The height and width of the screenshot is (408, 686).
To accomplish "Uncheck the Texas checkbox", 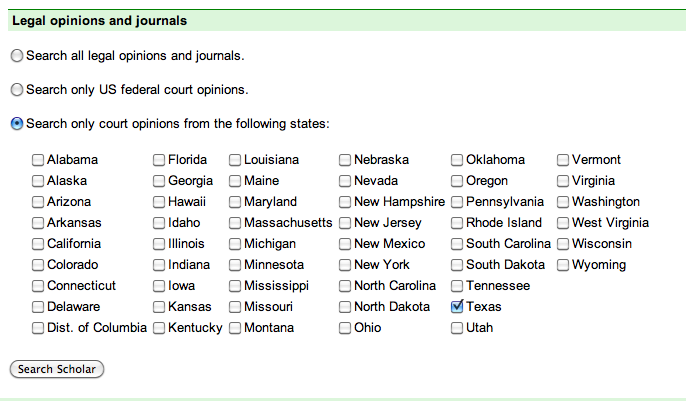I will [457, 307].
